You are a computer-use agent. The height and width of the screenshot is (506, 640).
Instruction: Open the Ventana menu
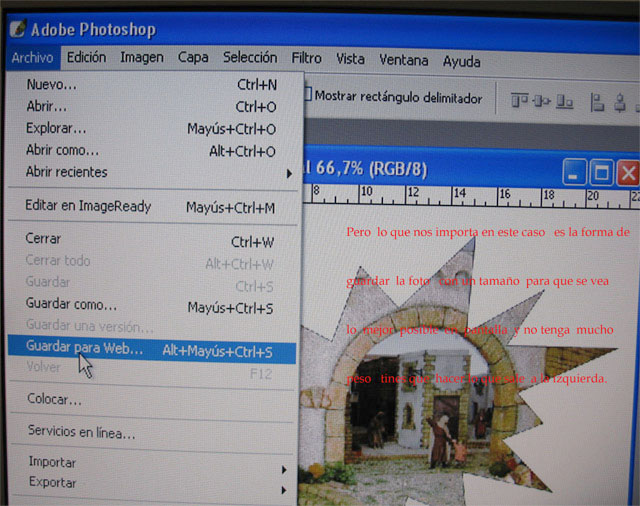[x=403, y=58]
